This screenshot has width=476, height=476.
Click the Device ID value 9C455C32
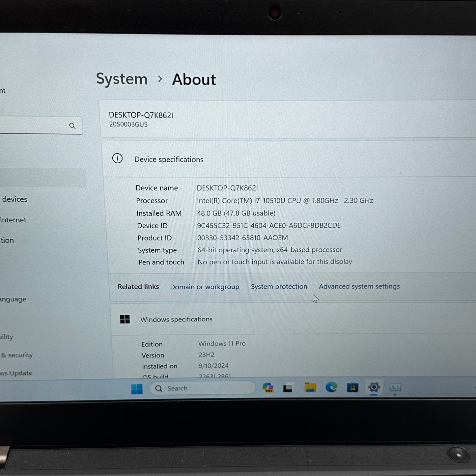[x=269, y=225]
